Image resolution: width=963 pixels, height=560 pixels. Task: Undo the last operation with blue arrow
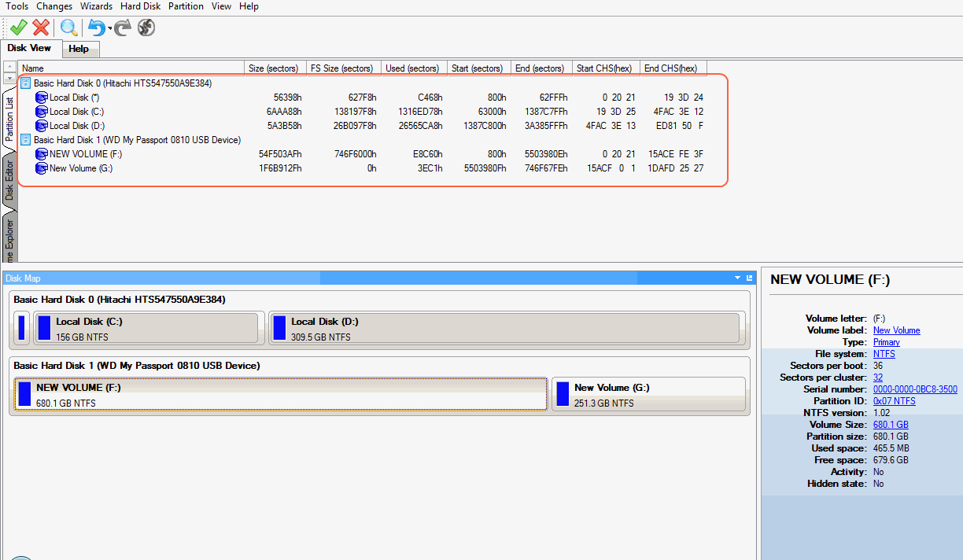(x=96, y=28)
